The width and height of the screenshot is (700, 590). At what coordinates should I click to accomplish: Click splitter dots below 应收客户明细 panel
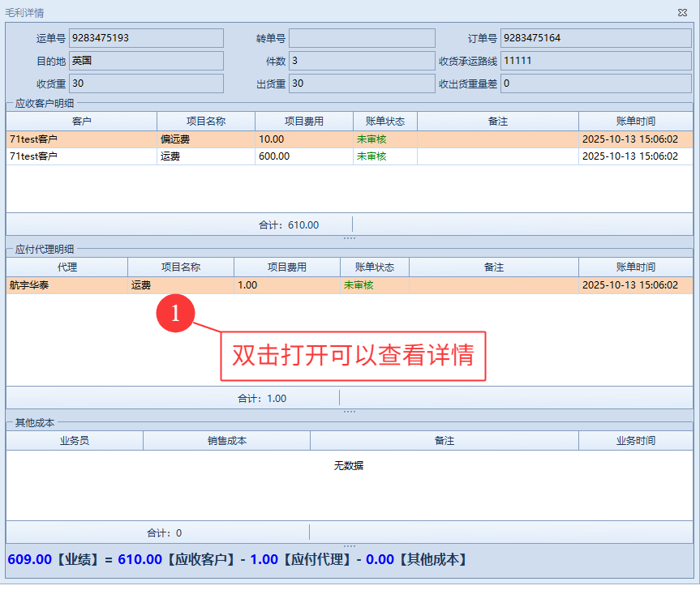350,238
